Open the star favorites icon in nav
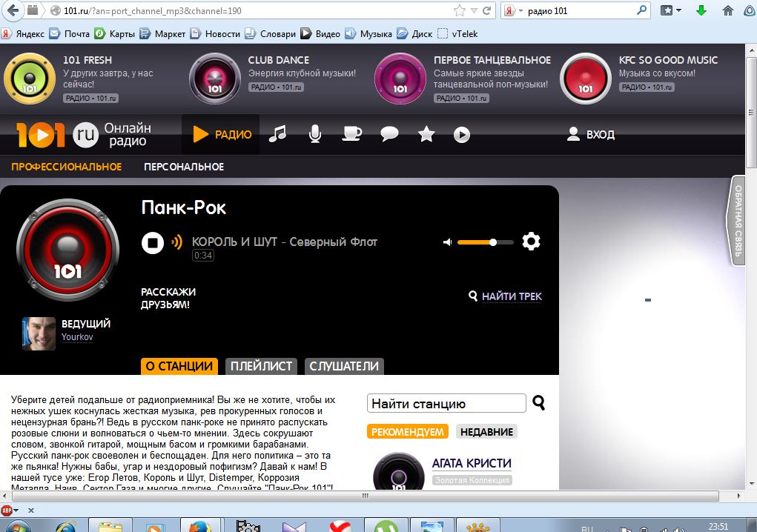 (x=426, y=134)
